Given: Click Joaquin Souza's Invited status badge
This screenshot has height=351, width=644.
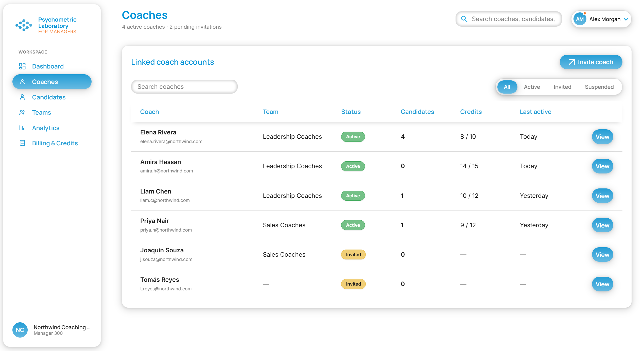Looking at the screenshot, I should point(353,254).
